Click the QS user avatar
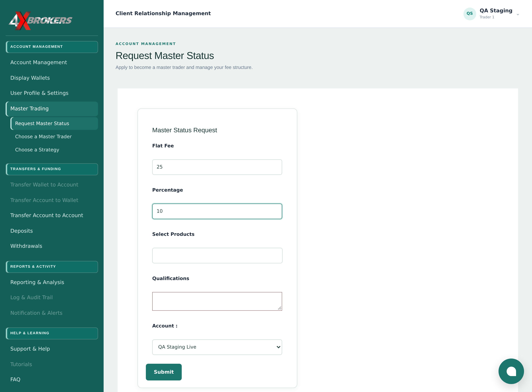The width and height of the screenshot is (532, 392). click(469, 14)
